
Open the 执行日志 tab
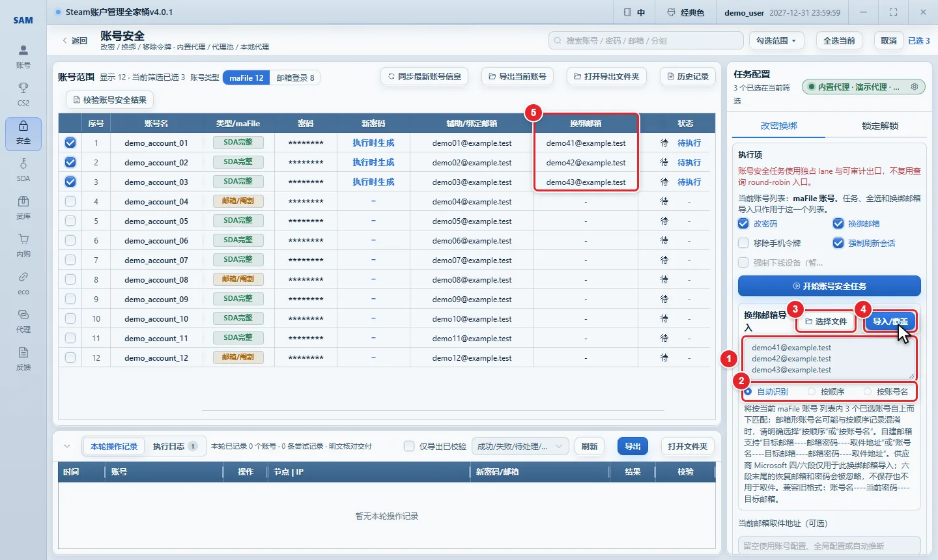[x=175, y=446]
